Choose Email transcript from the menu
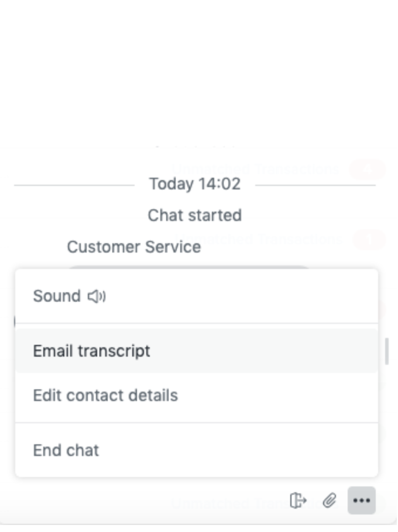398x532 pixels. (197, 351)
